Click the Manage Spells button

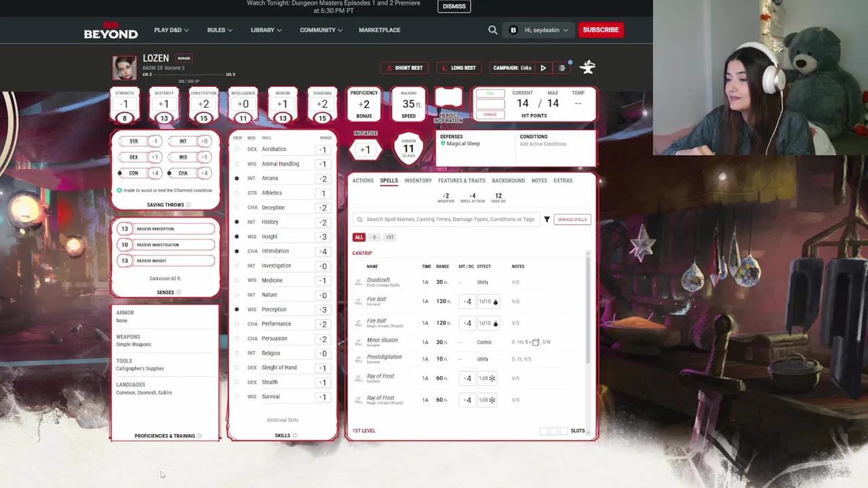[x=572, y=220]
